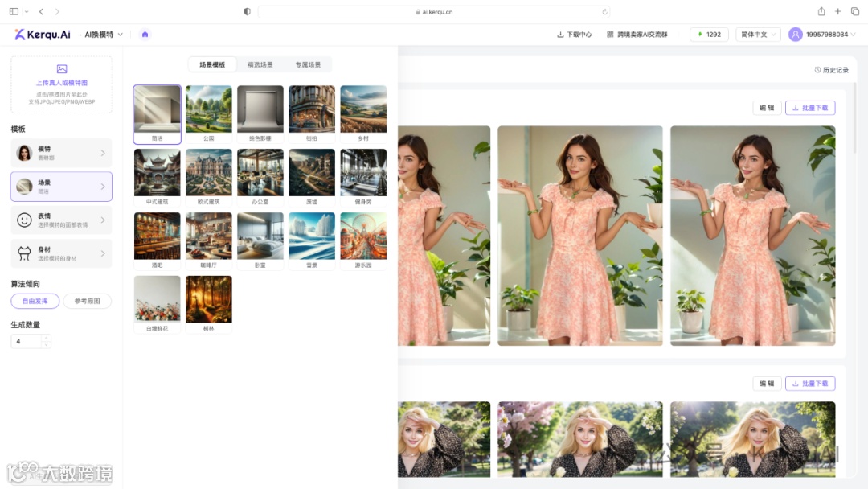Select the 公园 scene template
Screen dimensions: 868x489
click(x=209, y=114)
